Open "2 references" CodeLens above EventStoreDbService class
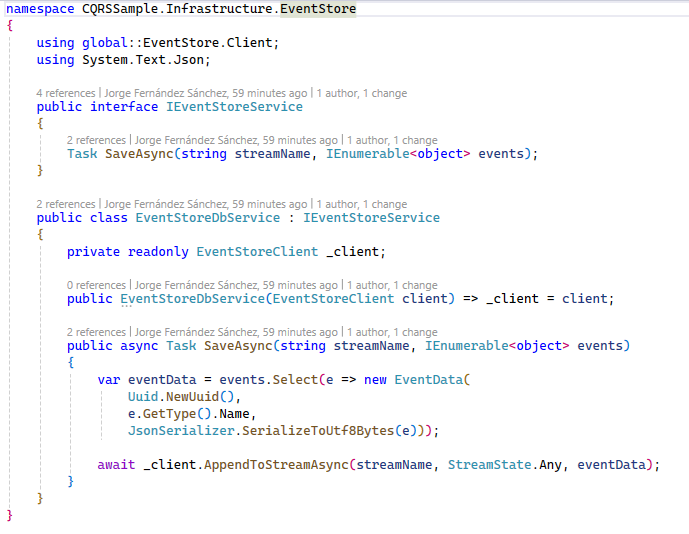This screenshot has height=534, width=689. [x=66, y=204]
